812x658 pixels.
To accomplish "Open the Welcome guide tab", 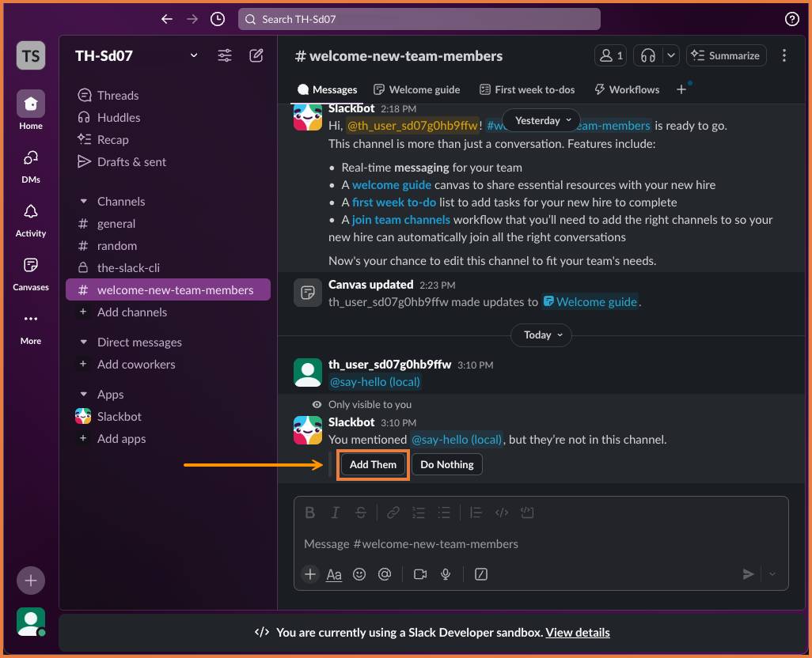I will pyautogui.click(x=417, y=89).
